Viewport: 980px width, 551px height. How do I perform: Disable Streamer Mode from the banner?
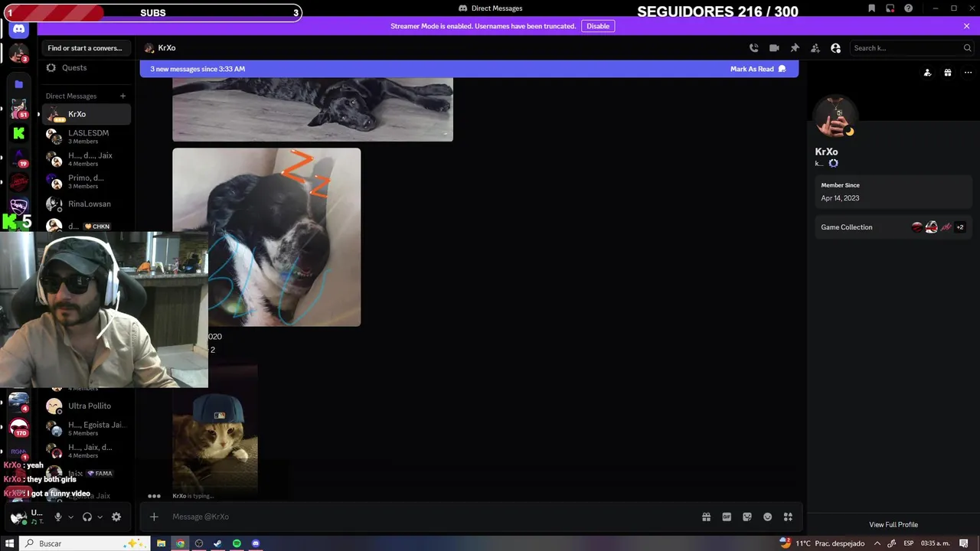[598, 26]
